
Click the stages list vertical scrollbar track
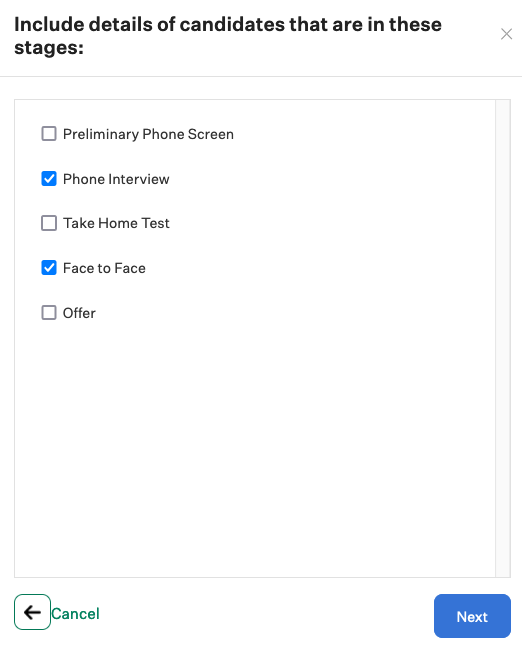tap(503, 338)
